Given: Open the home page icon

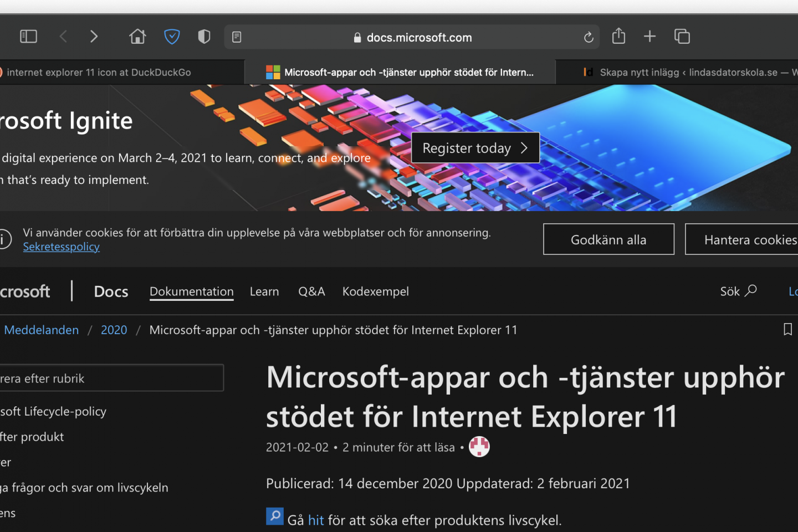Looking at the screenshot, I should [137, 37].
